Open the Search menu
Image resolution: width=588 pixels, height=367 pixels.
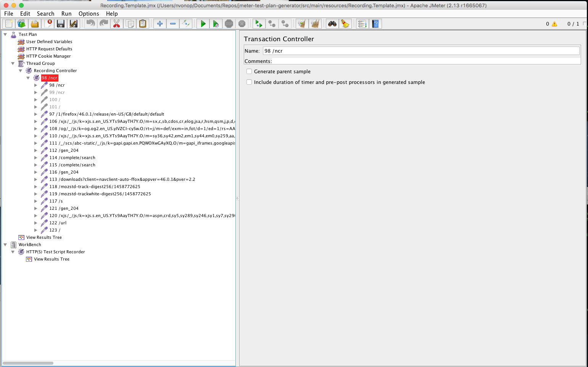tap(45, 14)
